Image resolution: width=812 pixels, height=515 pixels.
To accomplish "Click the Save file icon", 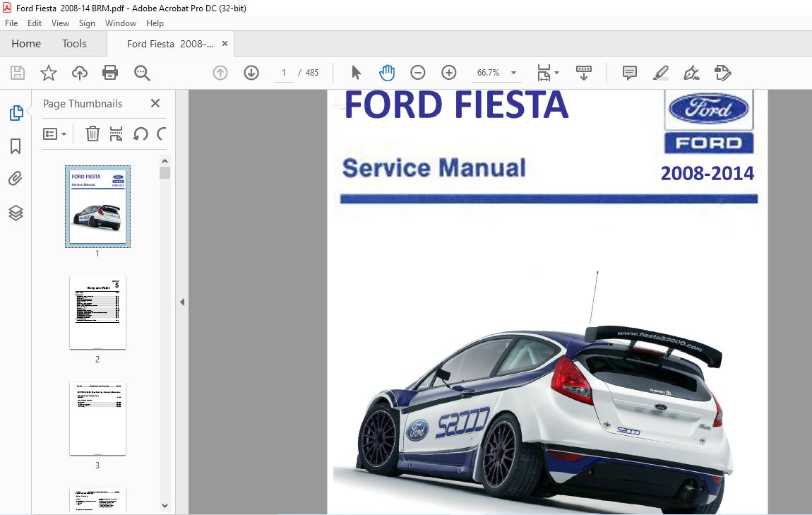I will [x=18, y=73].
